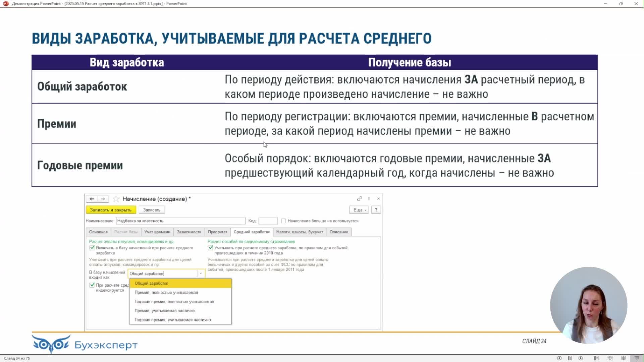The image size is (644, 362).
Task: Toggle 'Начисление больше не используется' checkbox
Action: coord(284,221)
